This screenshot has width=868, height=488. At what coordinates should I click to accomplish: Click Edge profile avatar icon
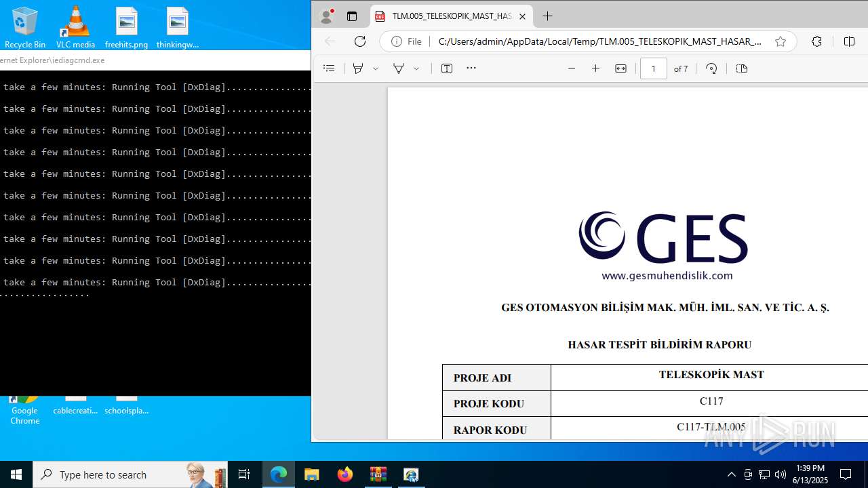[327, 16]
